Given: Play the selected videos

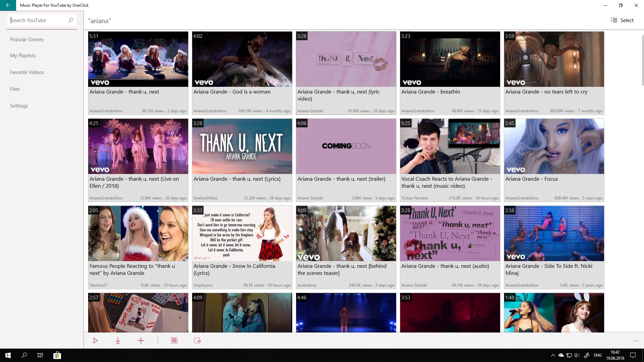Looking at the screenshot, I should tap(96, 341).
